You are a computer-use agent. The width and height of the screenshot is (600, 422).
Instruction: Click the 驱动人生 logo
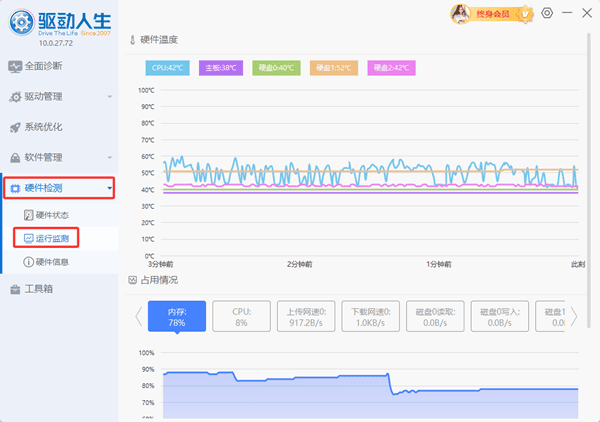pyautogui.click(x=20, y=24)
